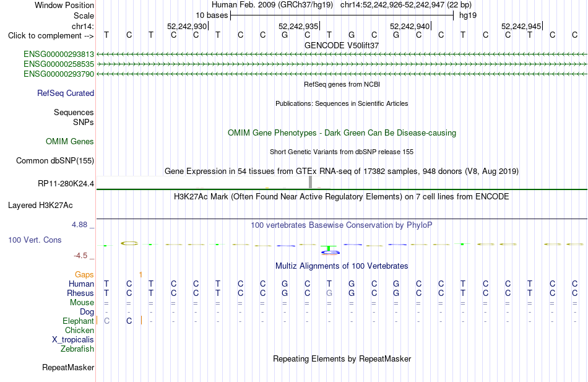The width and height of the screenshot is (588, 382).
Task: Select the Dog alignment row label
Action: 87,312
